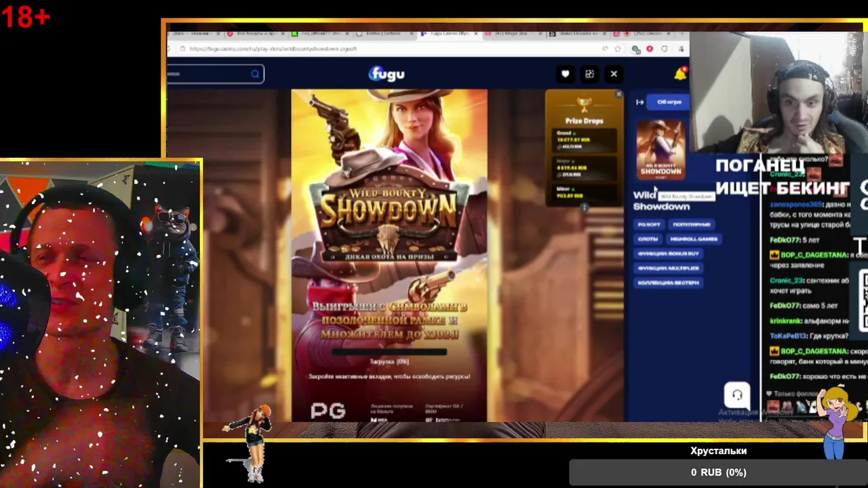Screen dimensions: 868x488
Task: Click the Коллекция: Вестерн tag
Action: coord(668,283)
